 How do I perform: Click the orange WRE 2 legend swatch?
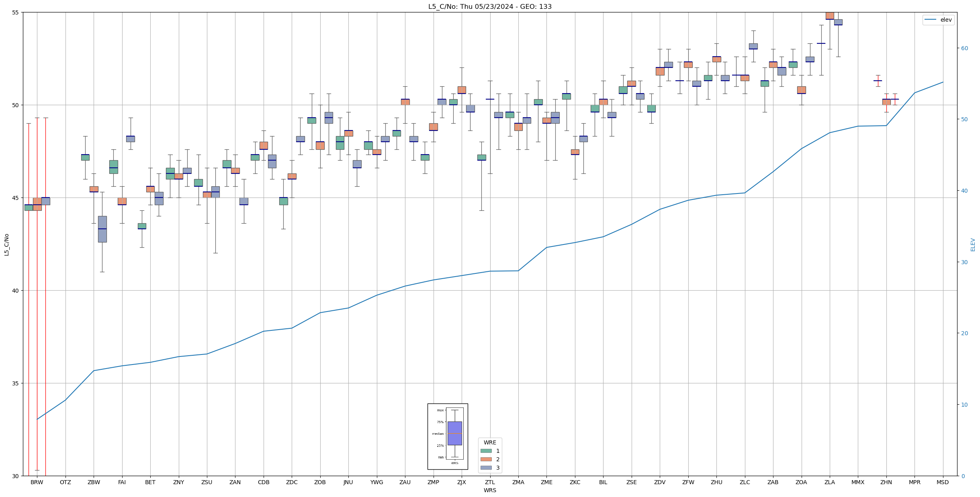tap(486, 459)
